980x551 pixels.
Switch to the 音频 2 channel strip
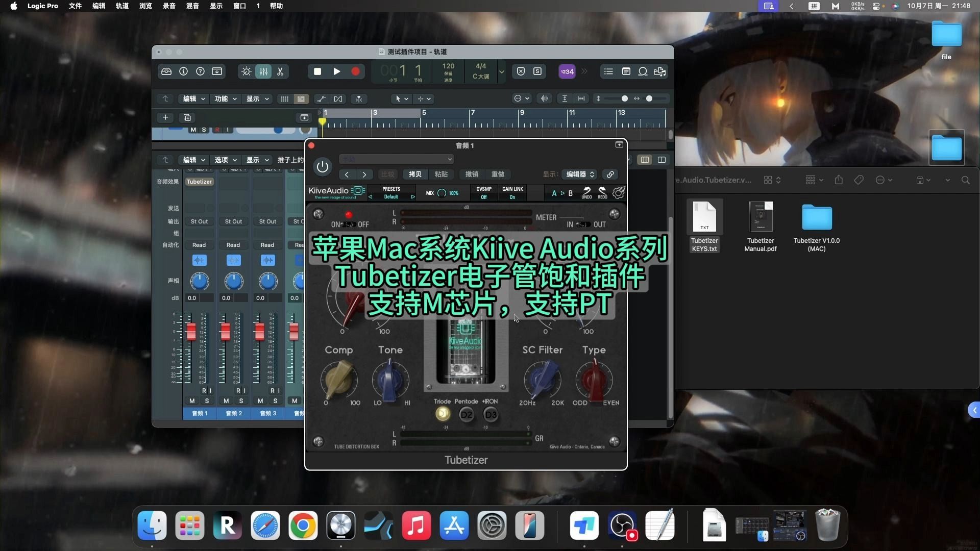[x=234, y=413]
